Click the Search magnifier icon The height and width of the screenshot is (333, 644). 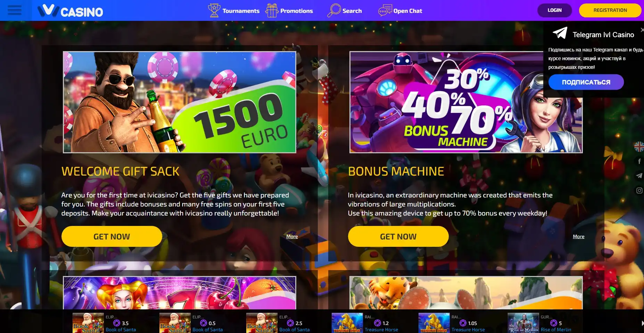(x=334, y=10)
